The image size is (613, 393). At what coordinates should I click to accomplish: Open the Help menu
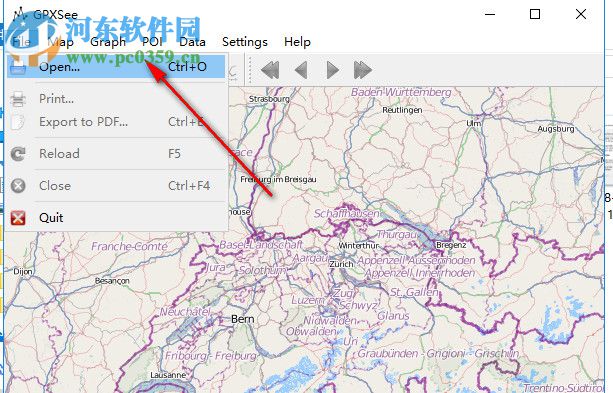297,42
